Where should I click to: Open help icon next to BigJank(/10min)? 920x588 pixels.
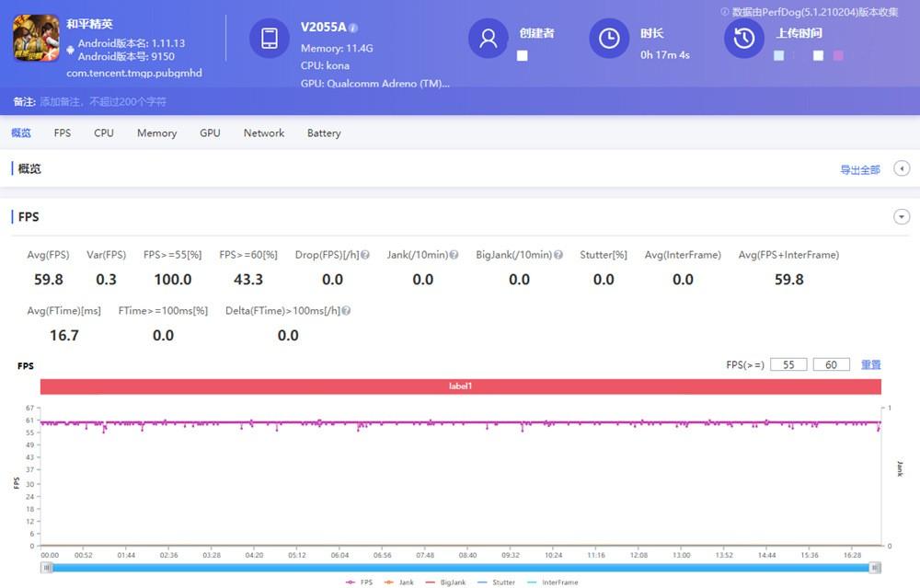click(x=558, y=255)
